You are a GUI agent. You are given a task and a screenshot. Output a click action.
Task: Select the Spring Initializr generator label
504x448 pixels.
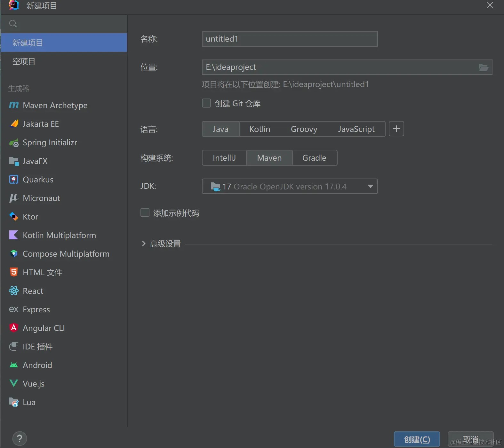click(x=50, y=142)
